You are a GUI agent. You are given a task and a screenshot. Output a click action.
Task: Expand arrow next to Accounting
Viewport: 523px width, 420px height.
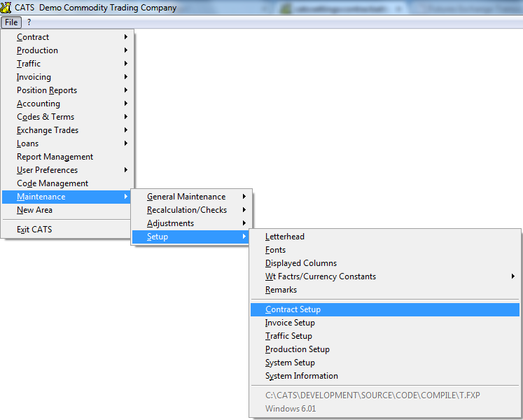(126, 104)
